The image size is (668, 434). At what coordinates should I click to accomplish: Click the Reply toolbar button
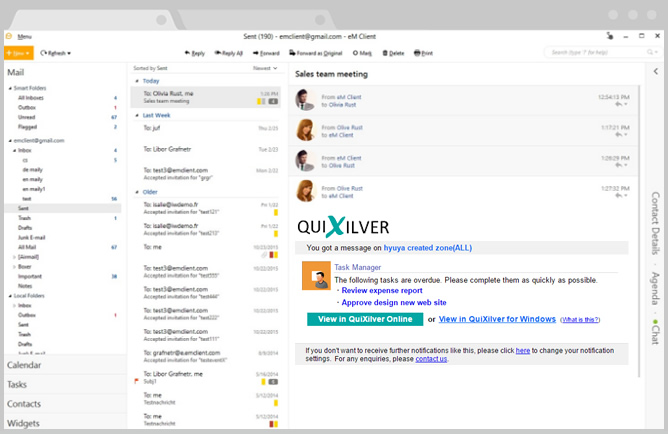tap(195, 53)
